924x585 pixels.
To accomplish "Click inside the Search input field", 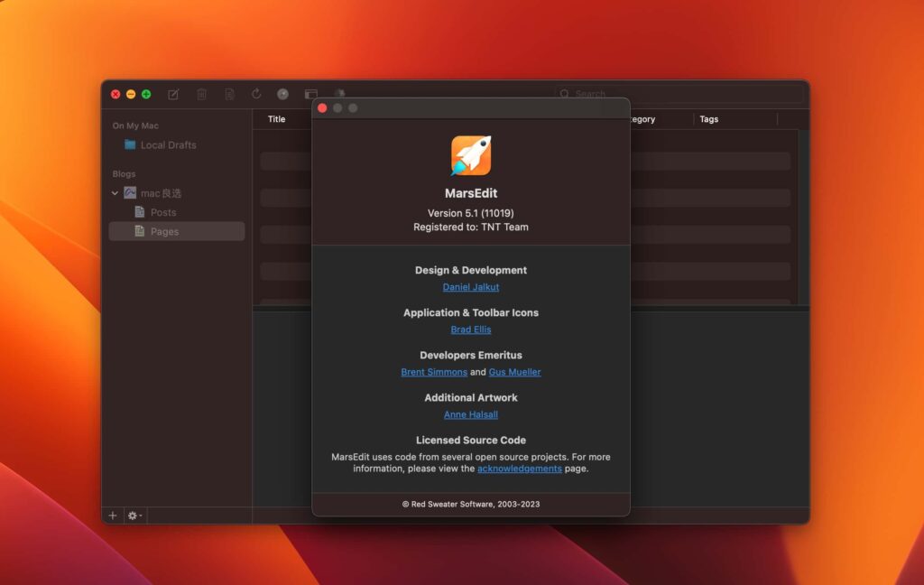I will click(596, 94).
